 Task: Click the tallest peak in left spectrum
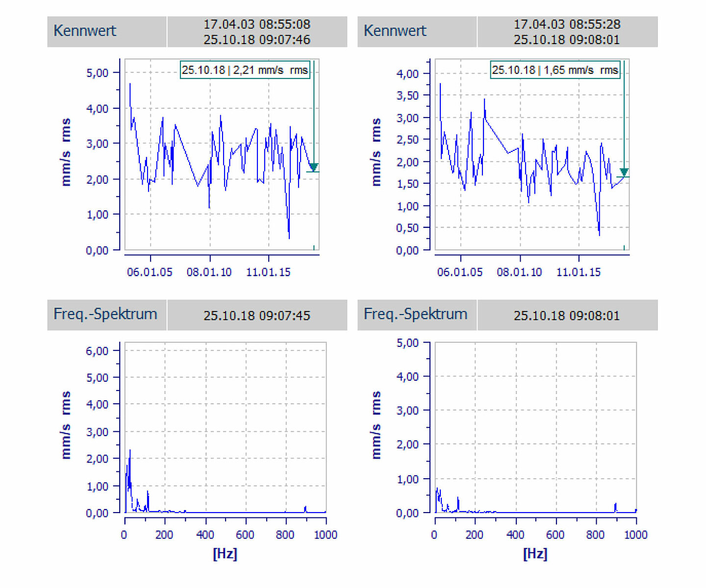coord(130,451)
